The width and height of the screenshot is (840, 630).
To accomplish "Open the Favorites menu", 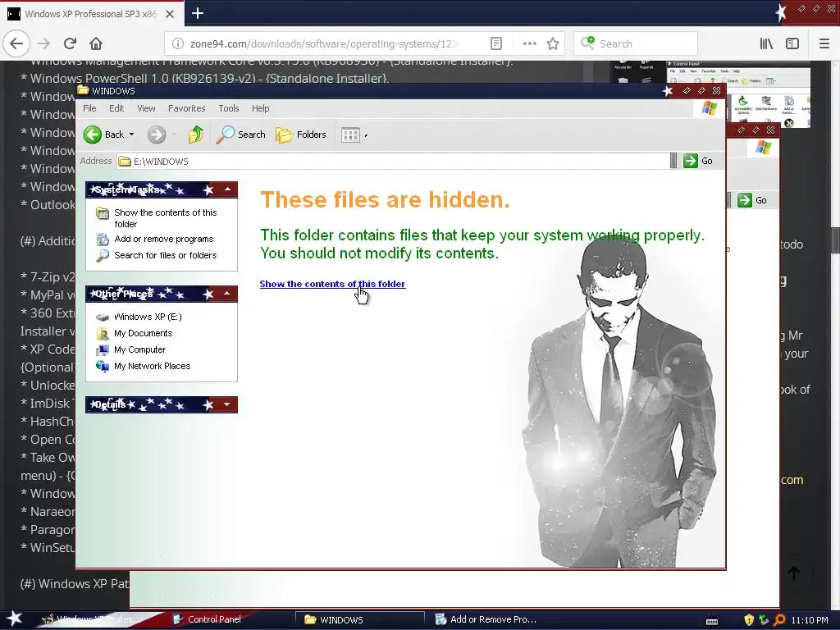I will coord(186,108).
